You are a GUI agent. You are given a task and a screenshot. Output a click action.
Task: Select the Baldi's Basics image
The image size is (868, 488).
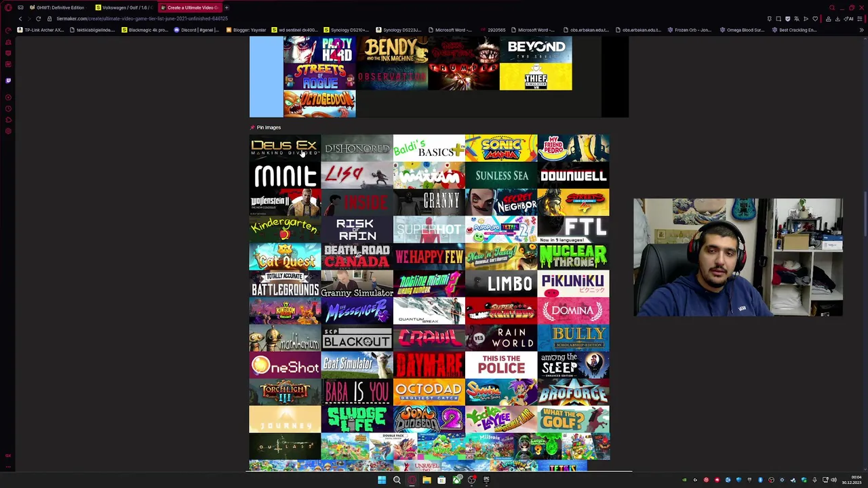pos(429,148)
